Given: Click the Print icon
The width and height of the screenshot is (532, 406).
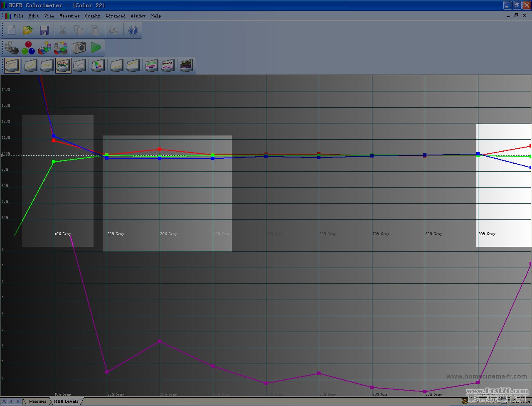Looking at the screenshot, I should [113, 30].
